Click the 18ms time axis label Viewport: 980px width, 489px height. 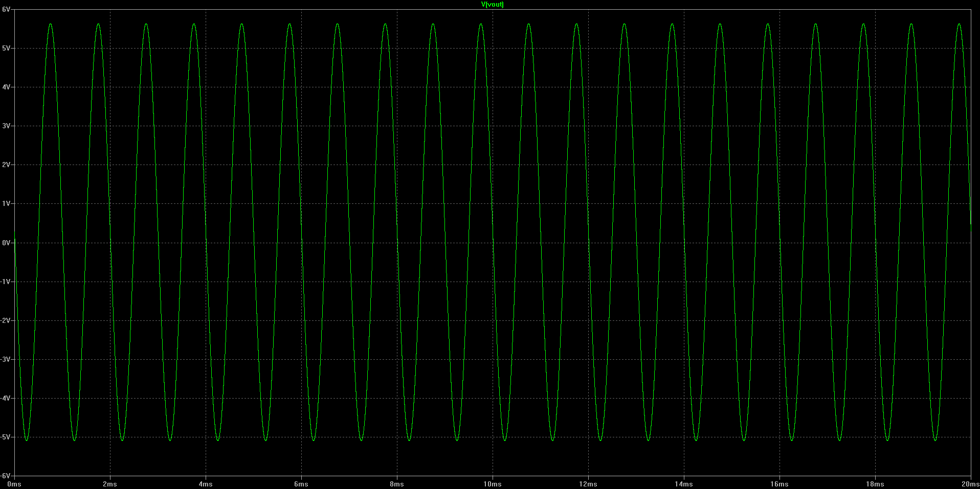pos(875,484)
